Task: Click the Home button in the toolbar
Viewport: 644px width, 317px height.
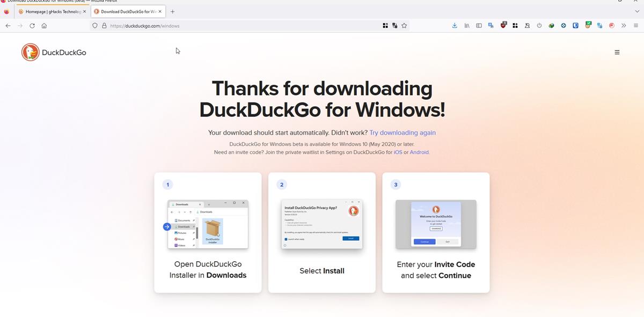Action: tap(45, 25)
